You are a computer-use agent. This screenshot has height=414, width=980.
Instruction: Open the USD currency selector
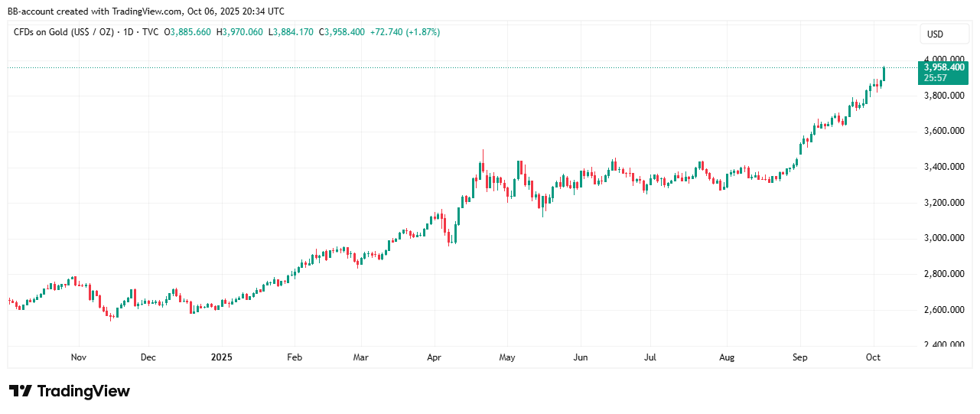coord(935,34)
